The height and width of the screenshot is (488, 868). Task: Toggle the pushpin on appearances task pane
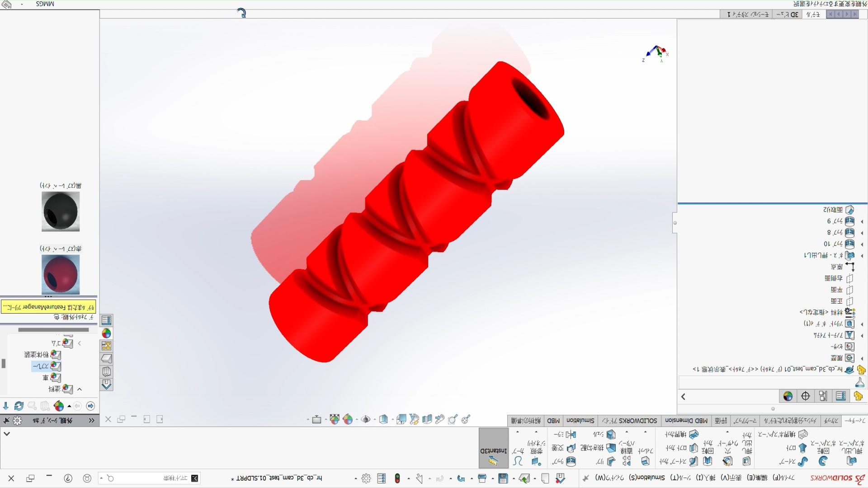click(6, 420)
